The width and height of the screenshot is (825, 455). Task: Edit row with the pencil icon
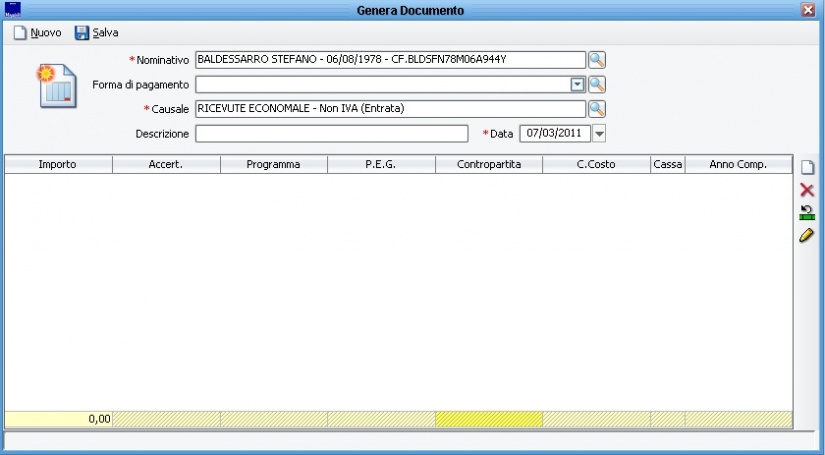click(x=807, y=235)
